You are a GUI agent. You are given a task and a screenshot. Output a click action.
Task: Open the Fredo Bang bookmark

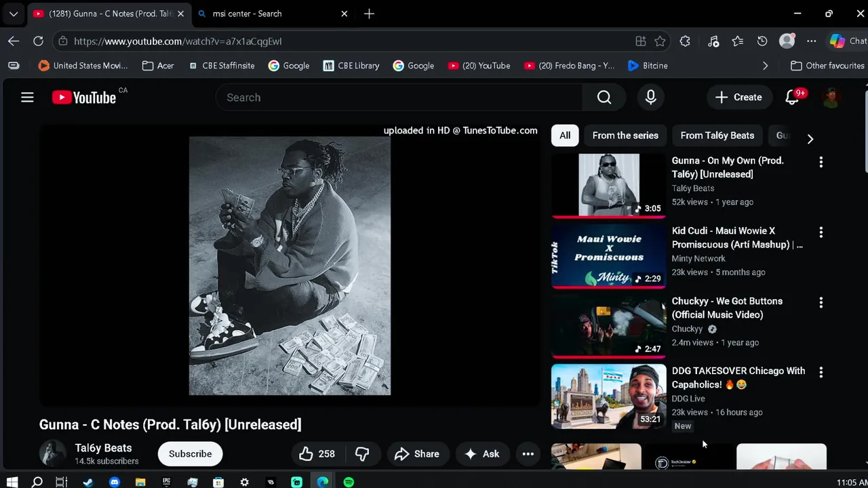570,66
